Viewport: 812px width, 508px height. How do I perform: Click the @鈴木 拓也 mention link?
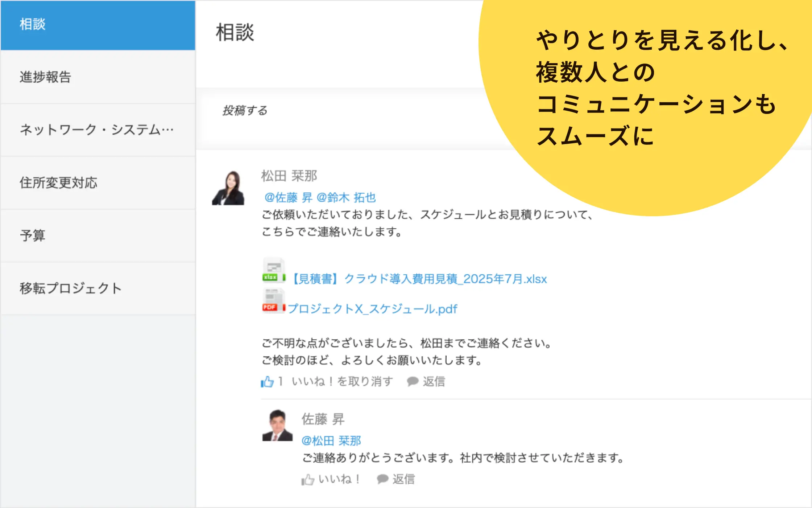pyautogui.click(x=346, y=197)
